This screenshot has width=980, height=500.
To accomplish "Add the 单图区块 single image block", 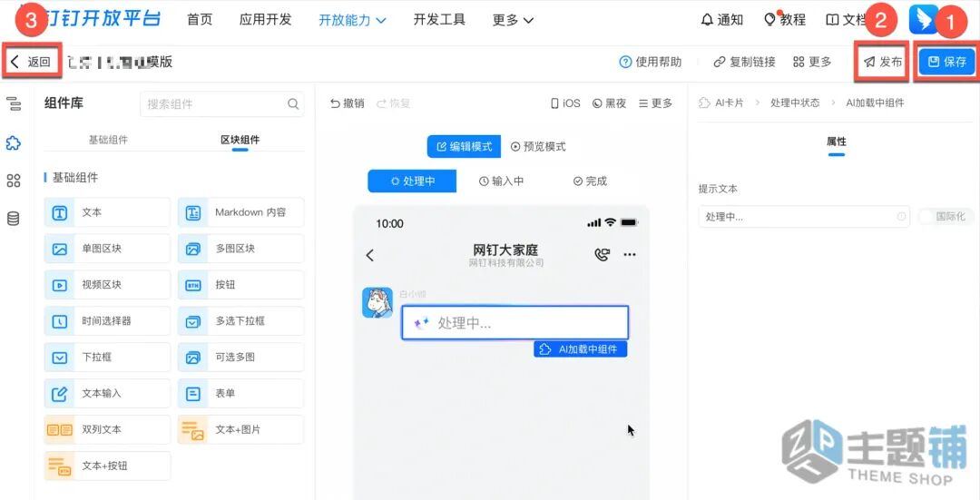I will click(x=107, y=249).
